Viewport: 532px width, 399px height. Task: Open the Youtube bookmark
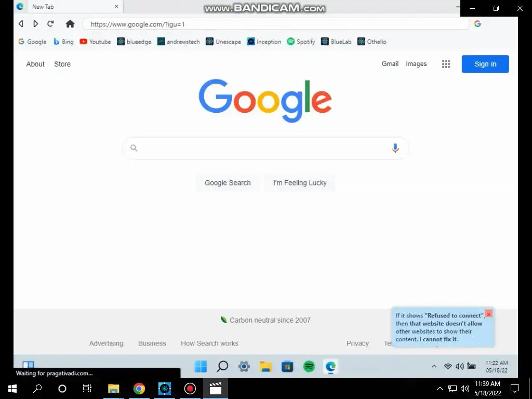click(x=96, y=42)
